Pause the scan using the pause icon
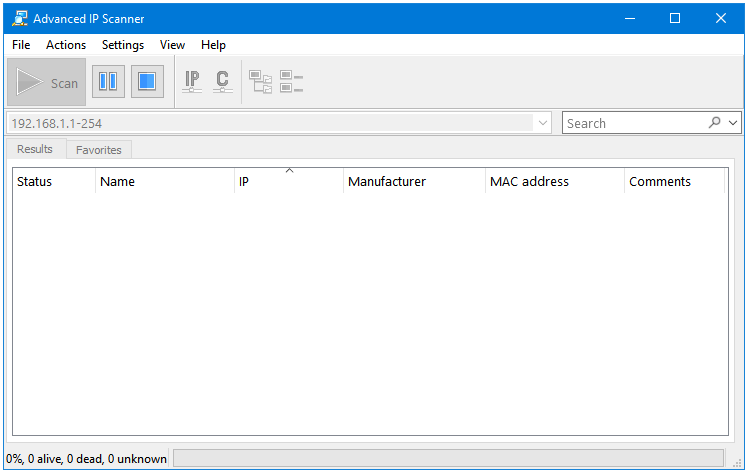The width and height of the screenshot is (747, 472). (x=108, y=81)
